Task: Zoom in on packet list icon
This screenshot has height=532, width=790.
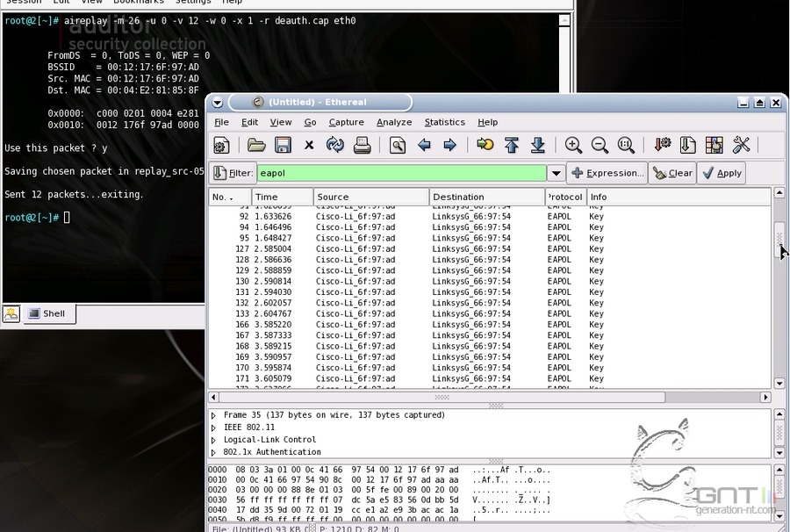Action: coord(574,145)
